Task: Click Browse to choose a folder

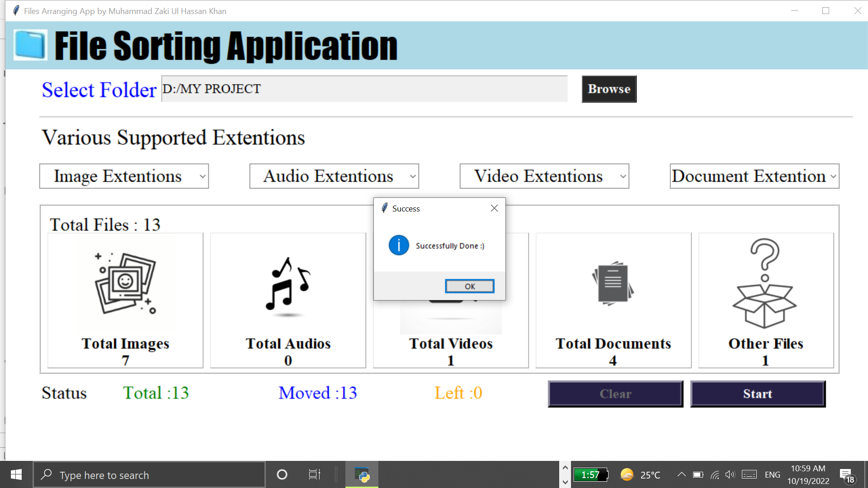Action: (609, 89)
